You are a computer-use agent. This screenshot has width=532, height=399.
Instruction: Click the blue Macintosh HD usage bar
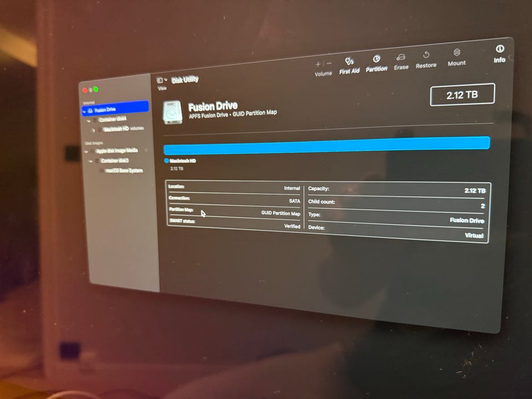coord(326,146)
